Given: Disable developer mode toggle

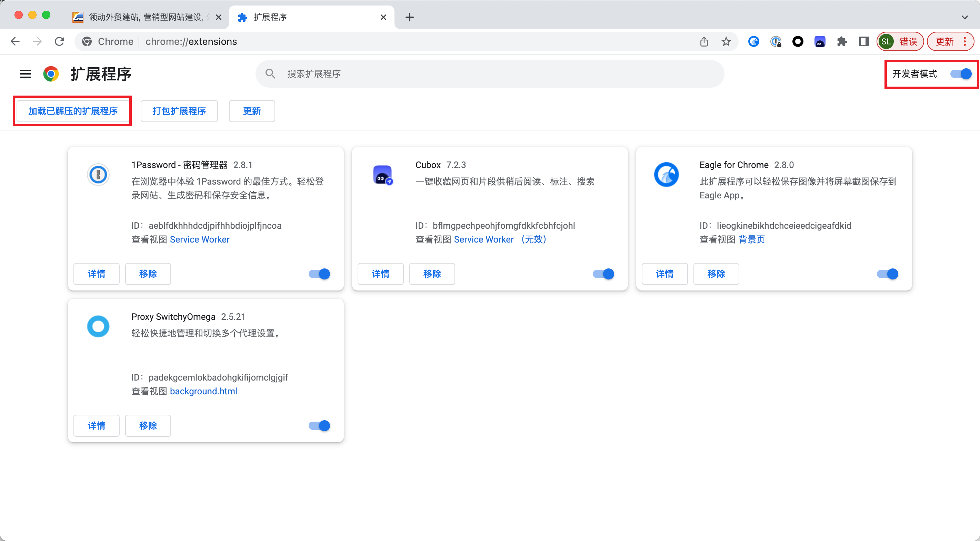Looking at the screenshot, I should tap(961, 73).
